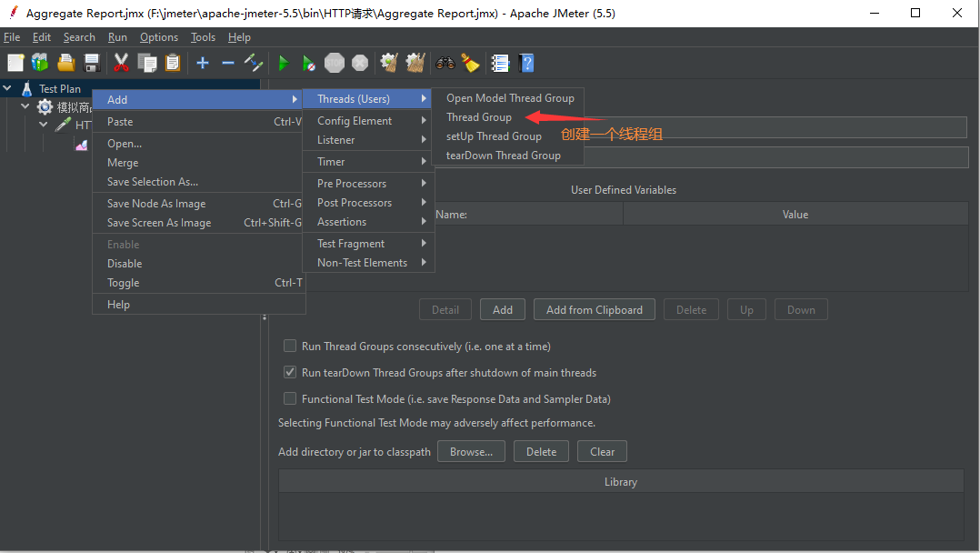Image resolution: width=980 pixels, height=553 pixels.
Task: Open the Function Helper dialog icon
Action: point(500,63)
